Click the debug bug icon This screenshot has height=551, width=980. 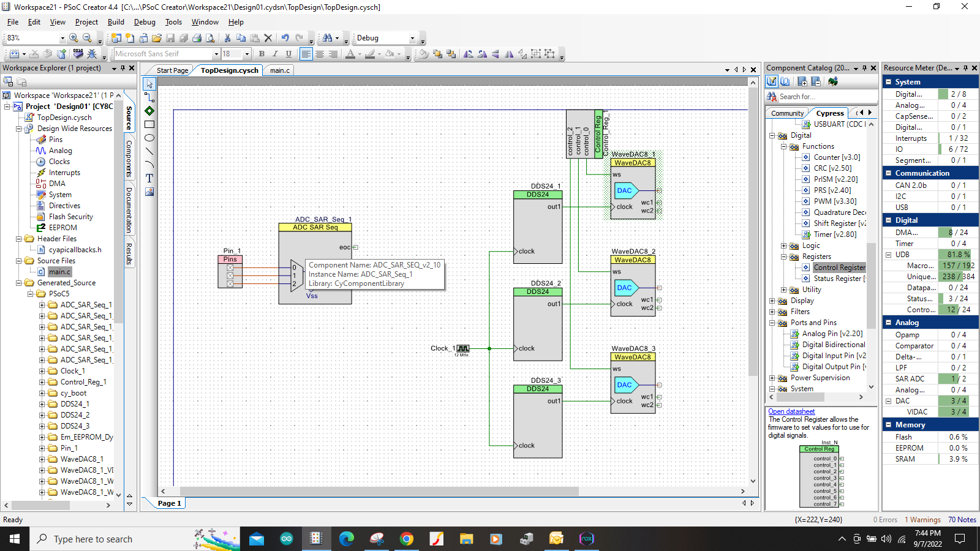point(92,54)
